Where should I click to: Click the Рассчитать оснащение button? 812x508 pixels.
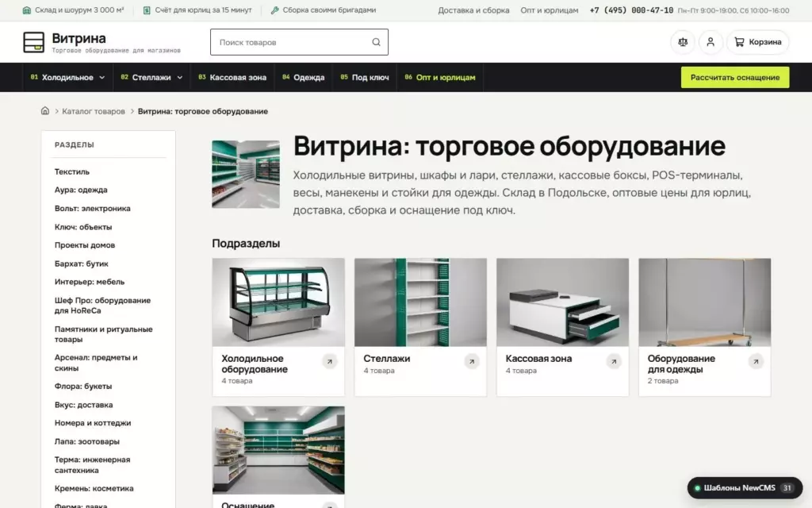click(x=735, y=77)
